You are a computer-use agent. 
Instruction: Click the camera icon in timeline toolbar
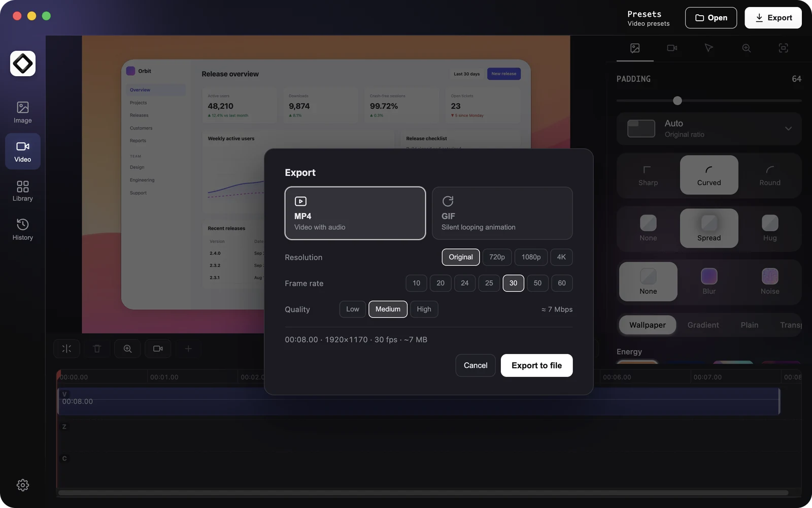point(158,348)
